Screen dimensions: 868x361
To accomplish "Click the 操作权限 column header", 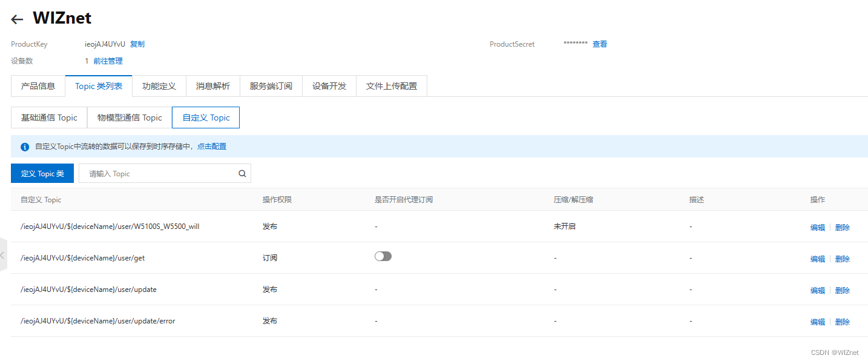I will [x=277, y=200].
